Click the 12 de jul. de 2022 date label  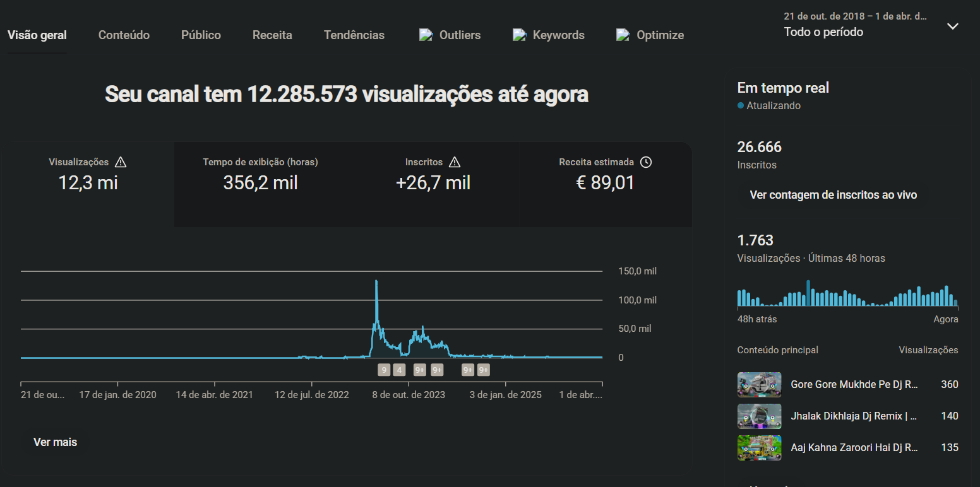pos(311,395)
